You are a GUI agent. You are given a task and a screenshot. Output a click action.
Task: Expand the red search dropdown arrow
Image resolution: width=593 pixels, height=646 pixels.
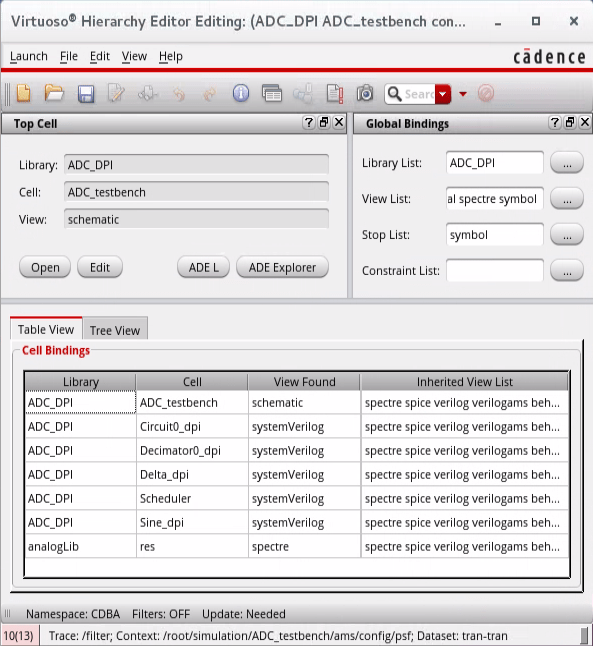pyautogui.click(x=443, y=94)
